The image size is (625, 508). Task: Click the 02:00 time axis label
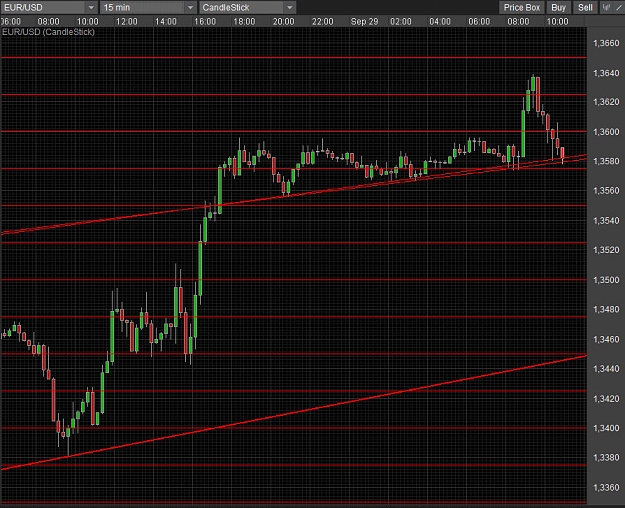[401, 22]
